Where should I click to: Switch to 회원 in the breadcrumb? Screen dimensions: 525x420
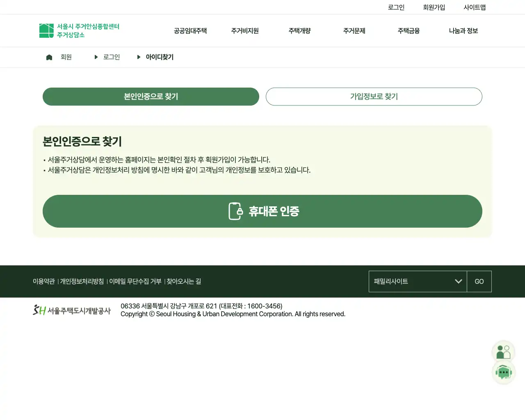click(x=66, y=57)
